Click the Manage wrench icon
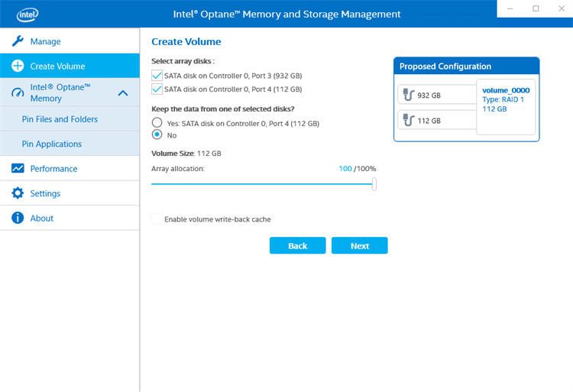Screen dimensions: 573x392 coord(18,41)
